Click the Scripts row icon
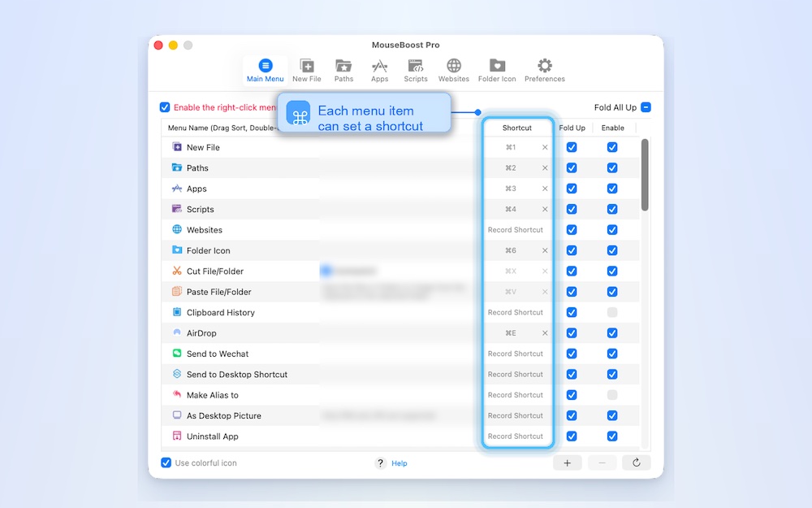 click(176, 209)
